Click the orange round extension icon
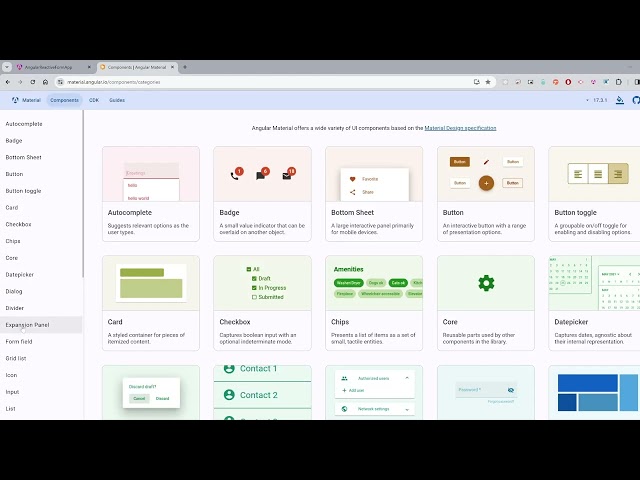Viewport: 640px width, 480px height. [556, 82]
